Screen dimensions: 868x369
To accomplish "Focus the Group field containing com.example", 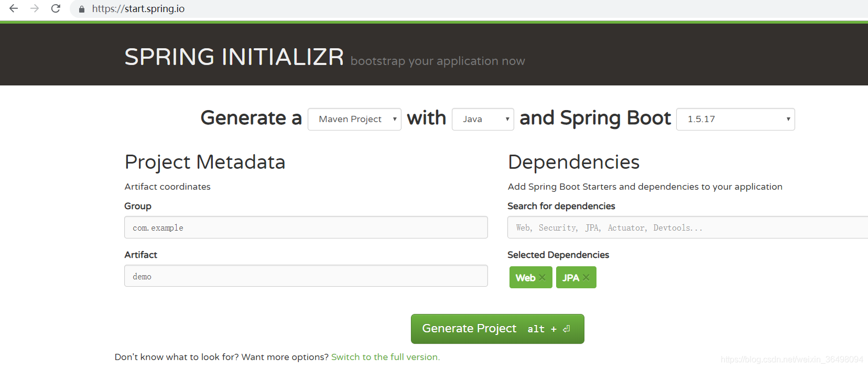I will tap(306, 227).
